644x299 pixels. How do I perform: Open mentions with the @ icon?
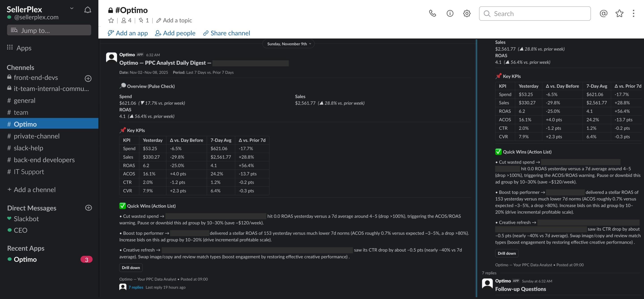tap(603, 13)
